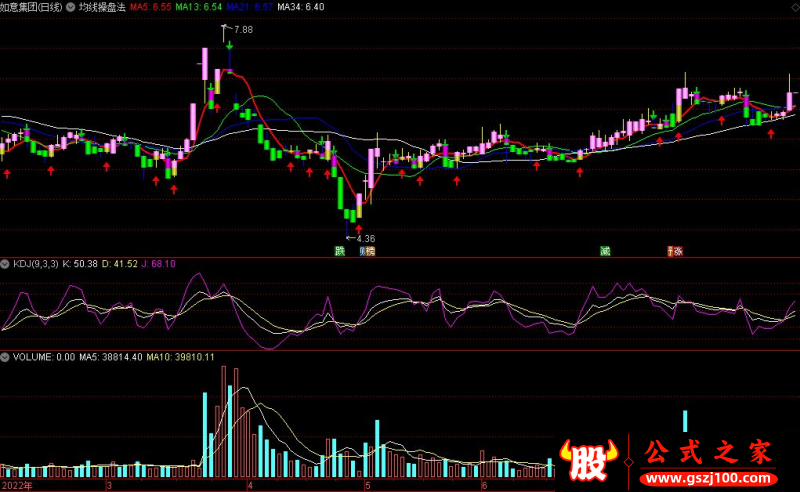
Task: Click the red 涨 event marker
Action: (676, 251)
